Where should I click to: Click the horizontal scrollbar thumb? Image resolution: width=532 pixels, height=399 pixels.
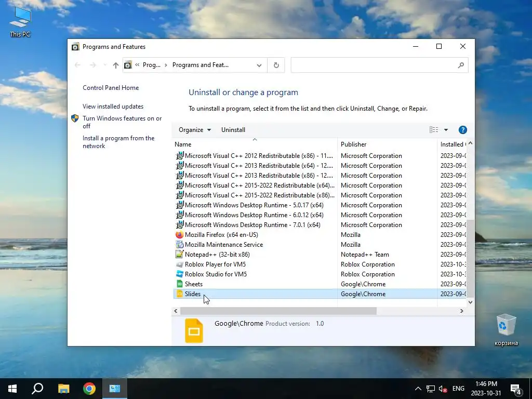(278, 311)
